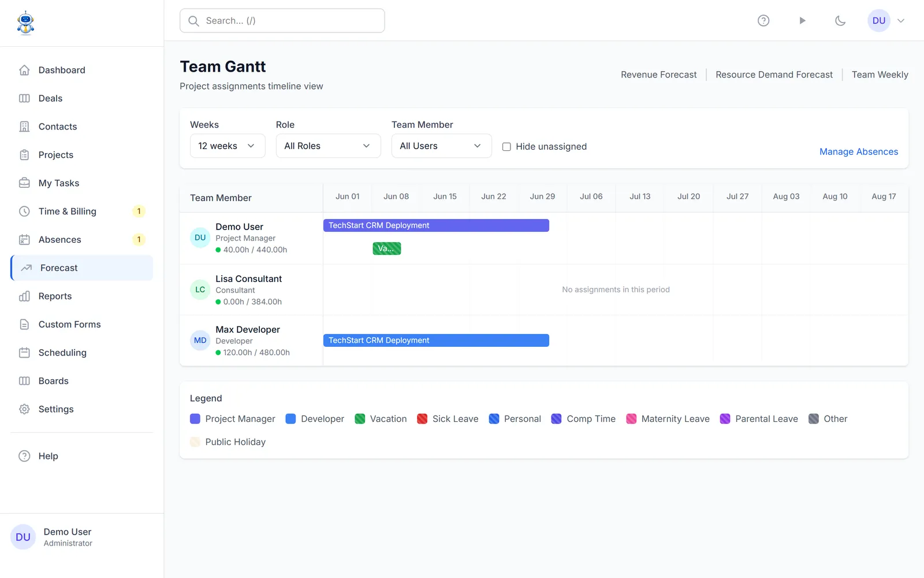Click the Jul 13 week column header
The width and height of the screenshot is (924, 578).
click(640, 197)
